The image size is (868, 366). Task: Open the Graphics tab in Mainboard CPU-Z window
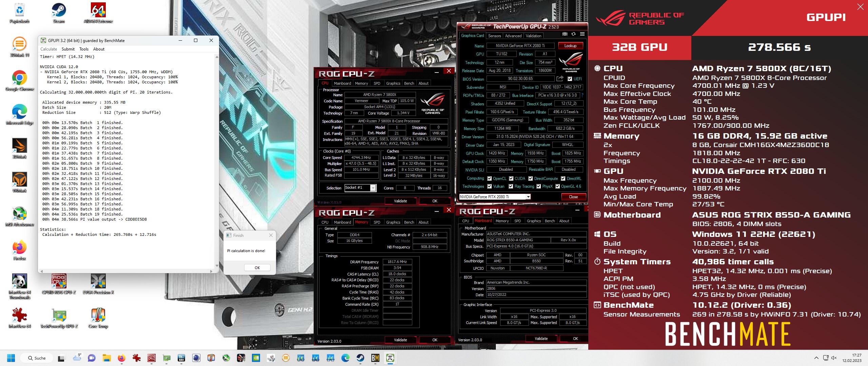534,221
